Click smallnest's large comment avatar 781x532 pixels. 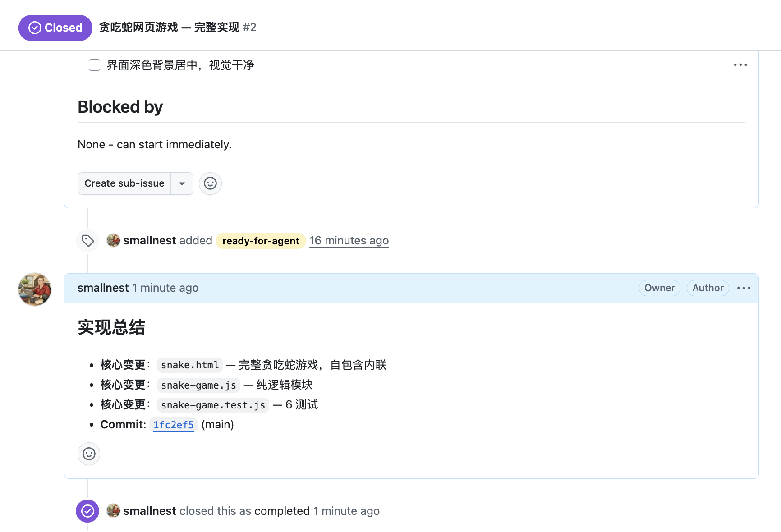click(35, 289)
